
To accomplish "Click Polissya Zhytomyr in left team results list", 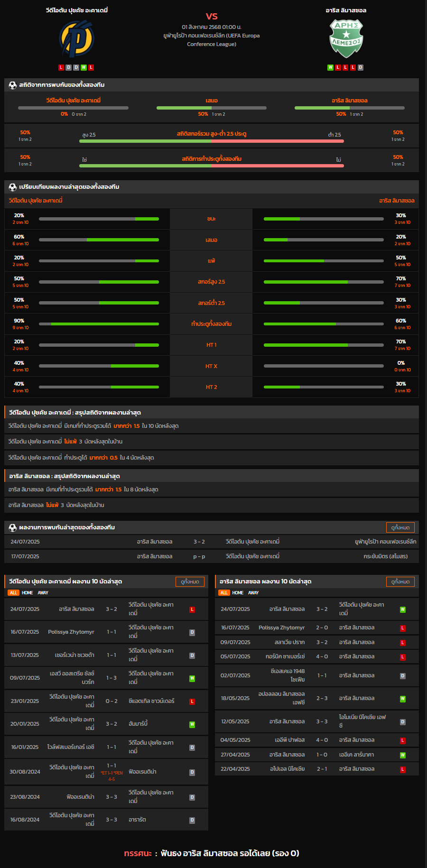I will (x=71, y=632).
